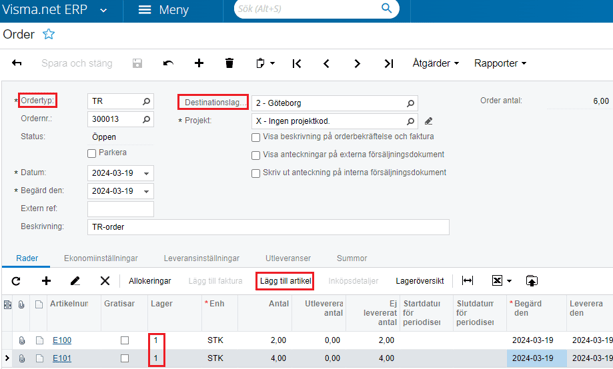Viewport: 613px width, 369px height.
Task: Select the Antal cell 2,00 for E100
Action: [x=264, y=340]
